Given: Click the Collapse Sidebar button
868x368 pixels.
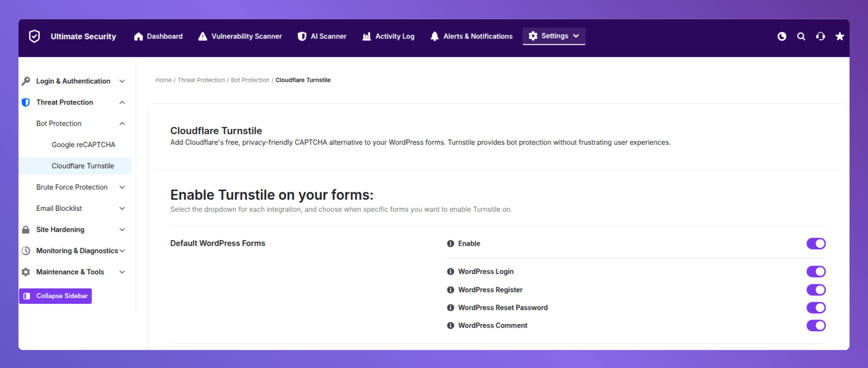Looking at the screenshot, I should tap(55, 296).
